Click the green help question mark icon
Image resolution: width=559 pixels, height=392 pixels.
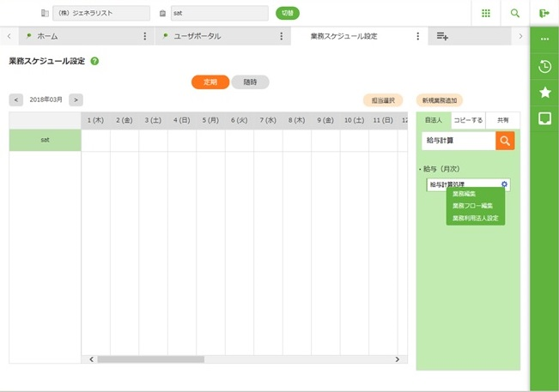[x=94, y=62]
